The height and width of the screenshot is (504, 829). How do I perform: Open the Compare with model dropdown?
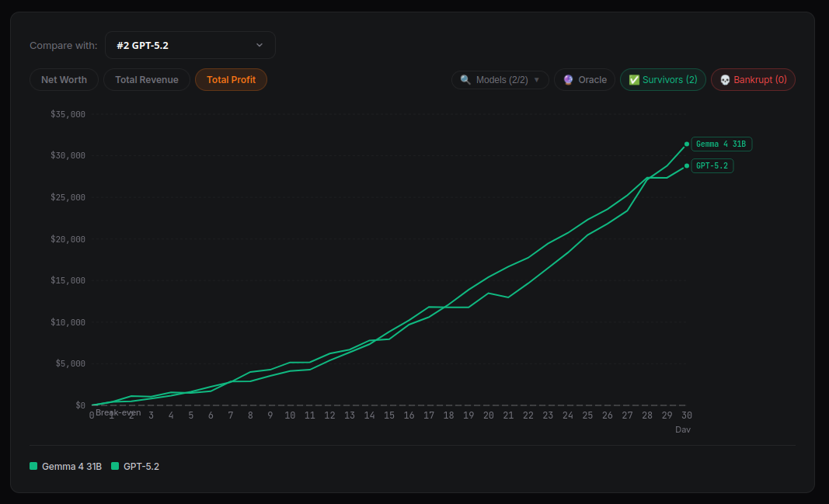190,46
